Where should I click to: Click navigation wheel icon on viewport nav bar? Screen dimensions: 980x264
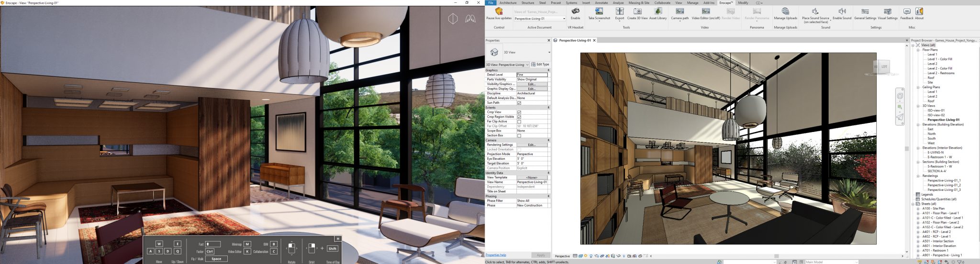pyautogui.click(x=900, y=96)
